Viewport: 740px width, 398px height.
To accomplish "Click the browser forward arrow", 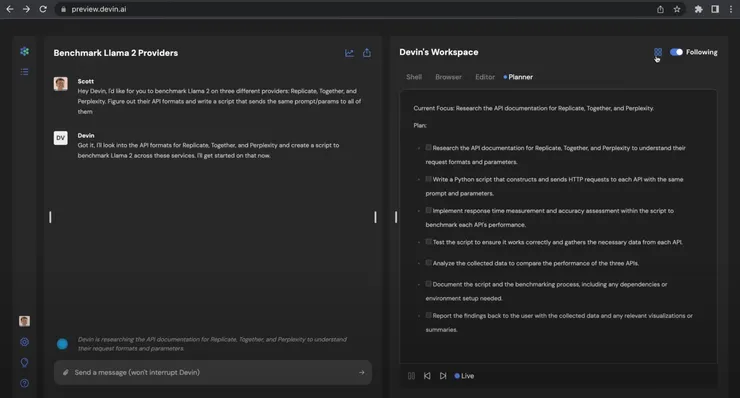I will (26, 9).
